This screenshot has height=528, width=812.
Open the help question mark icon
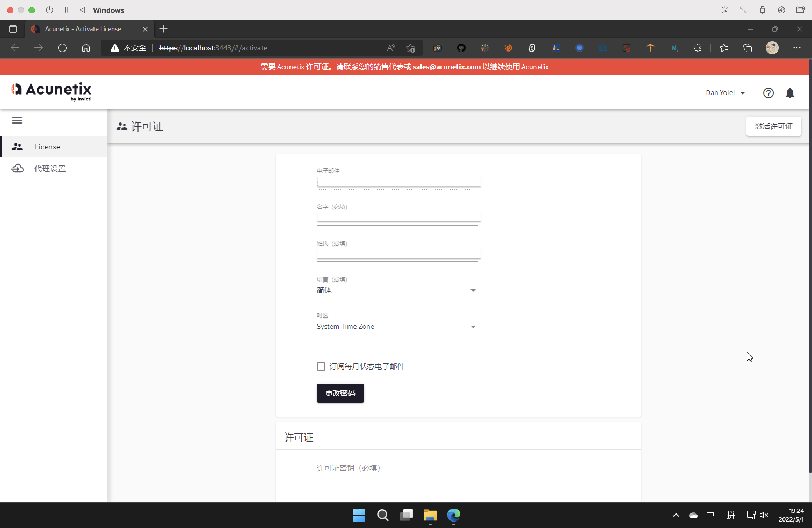768,93
